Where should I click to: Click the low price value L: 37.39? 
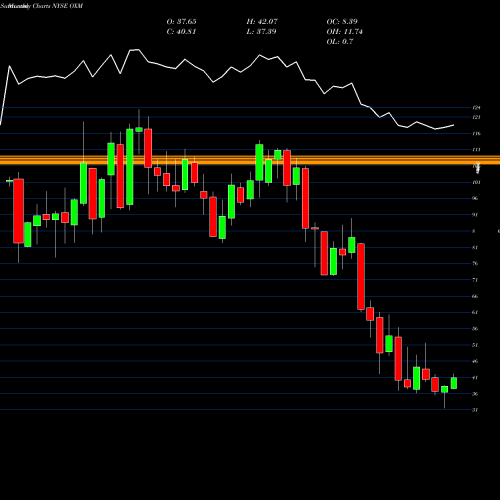261,32
